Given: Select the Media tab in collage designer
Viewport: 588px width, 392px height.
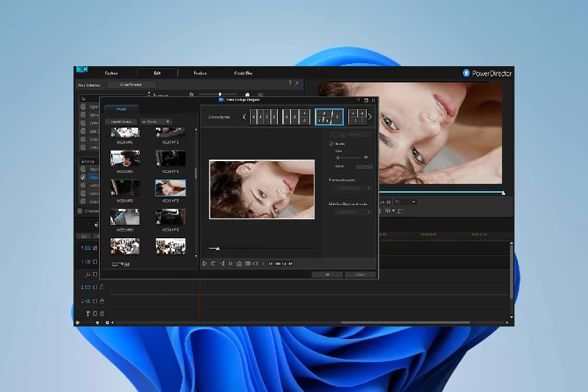Looking at the screenshot, I should [x=121, y=109].
